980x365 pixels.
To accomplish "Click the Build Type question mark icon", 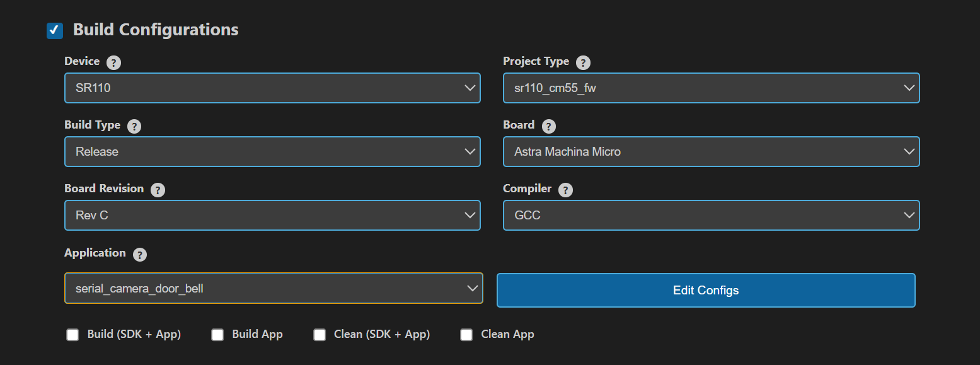I will click(134, 126).
